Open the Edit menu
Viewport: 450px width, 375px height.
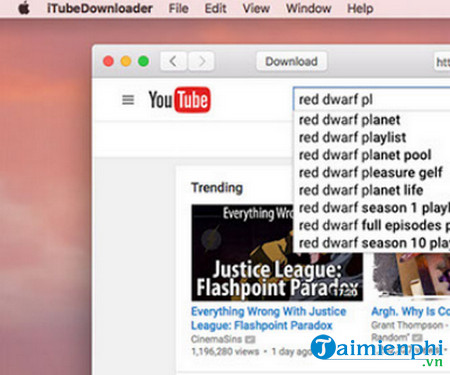[x=215, y=8]
